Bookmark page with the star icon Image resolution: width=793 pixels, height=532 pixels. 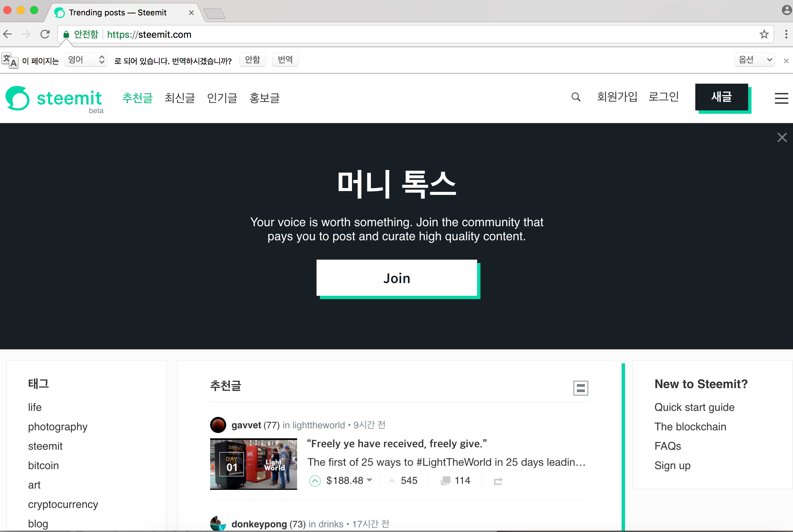[764, 34]
